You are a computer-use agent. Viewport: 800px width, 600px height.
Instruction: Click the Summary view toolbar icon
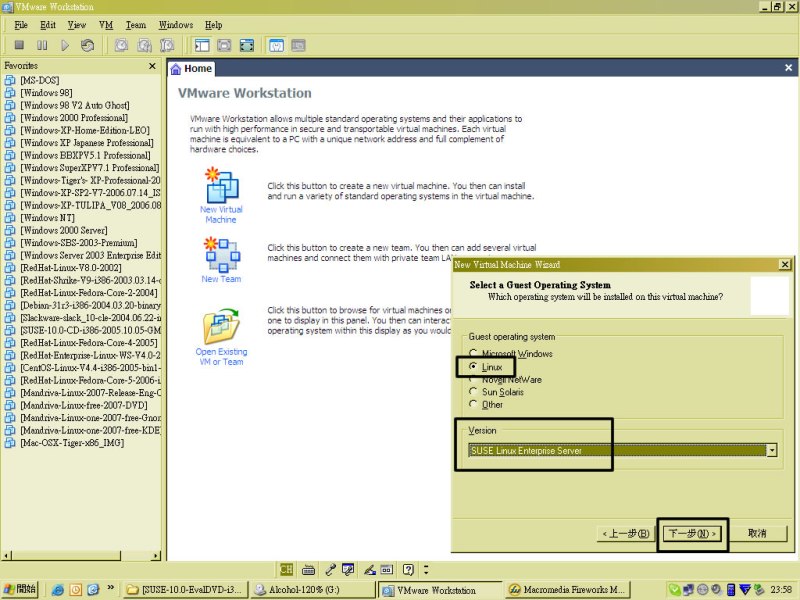276,45
